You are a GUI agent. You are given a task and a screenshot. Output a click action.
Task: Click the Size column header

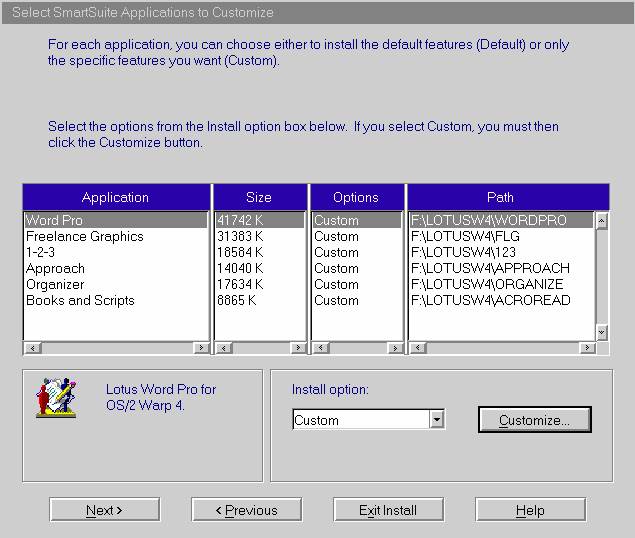(260, 197)
